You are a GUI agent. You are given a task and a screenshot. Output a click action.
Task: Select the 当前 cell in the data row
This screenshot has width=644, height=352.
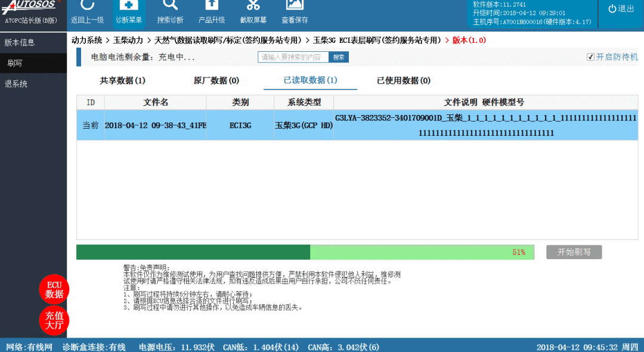coord(91,125)
